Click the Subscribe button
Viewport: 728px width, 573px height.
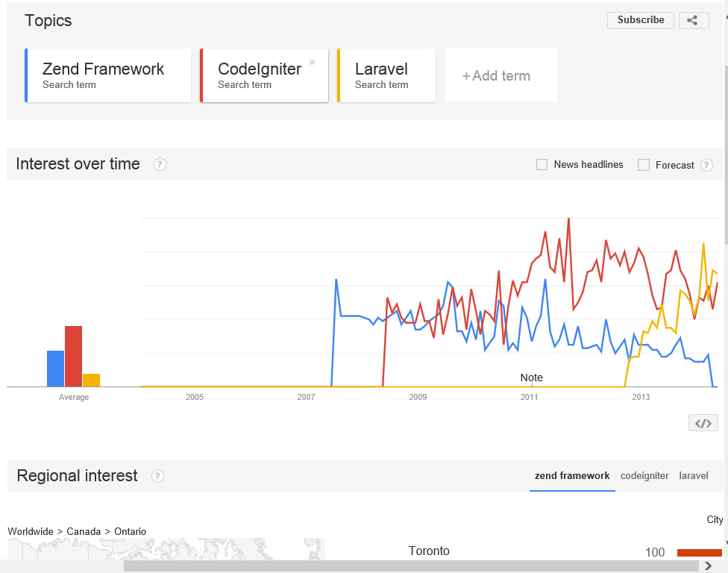click(640, 20)
